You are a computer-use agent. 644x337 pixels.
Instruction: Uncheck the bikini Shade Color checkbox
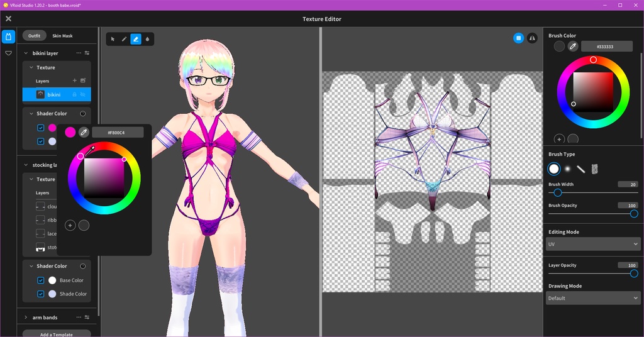[41, 141]
